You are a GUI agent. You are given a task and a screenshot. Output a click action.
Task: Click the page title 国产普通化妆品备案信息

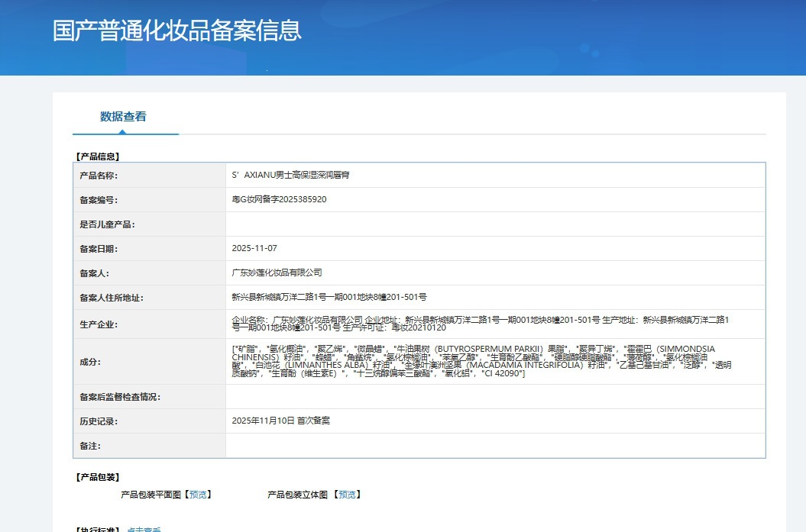click(176, 31)
